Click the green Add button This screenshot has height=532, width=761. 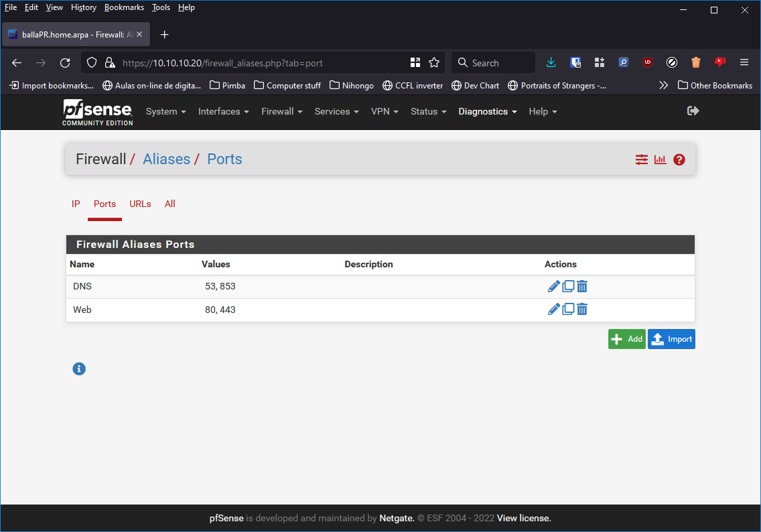pyautogui.click(x=626, y=339)
